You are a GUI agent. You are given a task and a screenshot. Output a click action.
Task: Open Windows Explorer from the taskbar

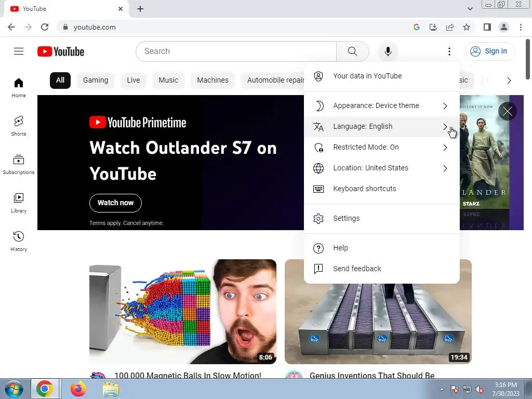coord(111,389)
